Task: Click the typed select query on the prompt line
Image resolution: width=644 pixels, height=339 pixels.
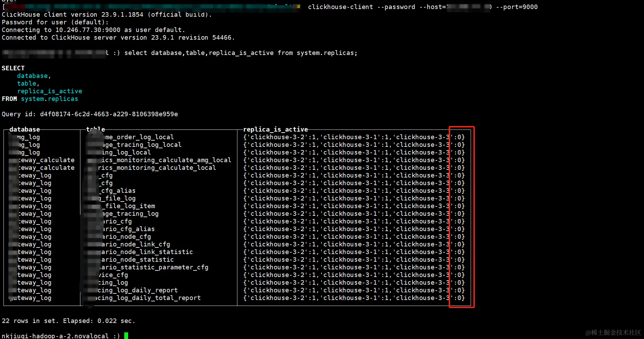Action: click(241, 53)
